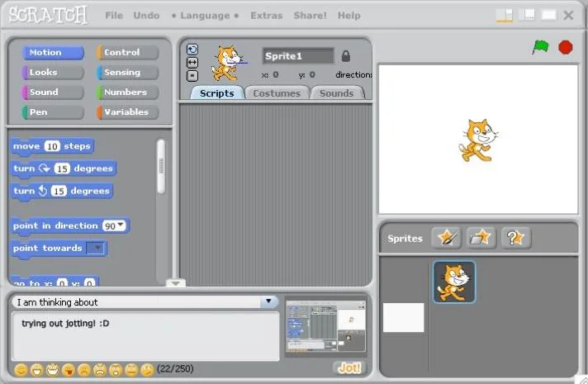The width and height of the screenshot is (588, 384).
Task: Click the green flag to start scripts
Action: pos(540,47)
